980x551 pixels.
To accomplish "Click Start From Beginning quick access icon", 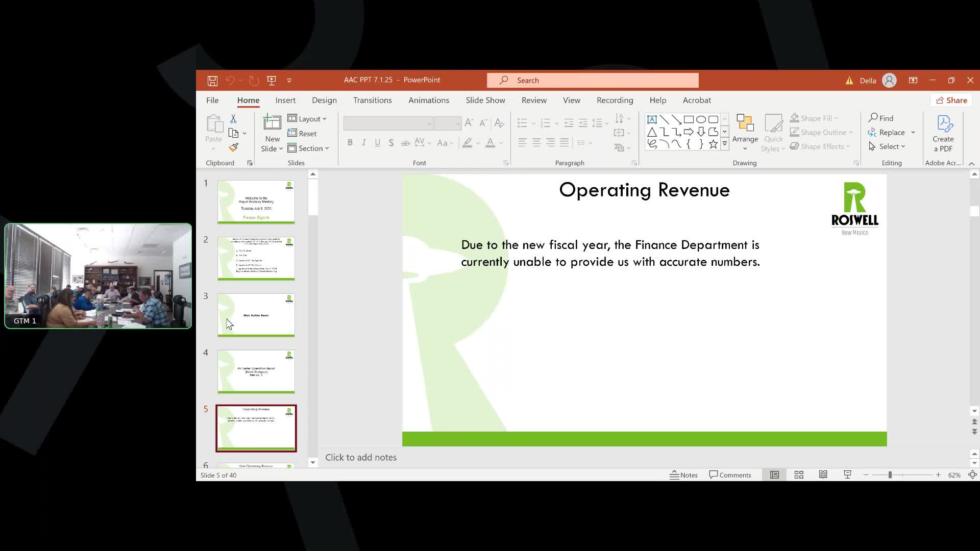I will click(x=272, y=81).
